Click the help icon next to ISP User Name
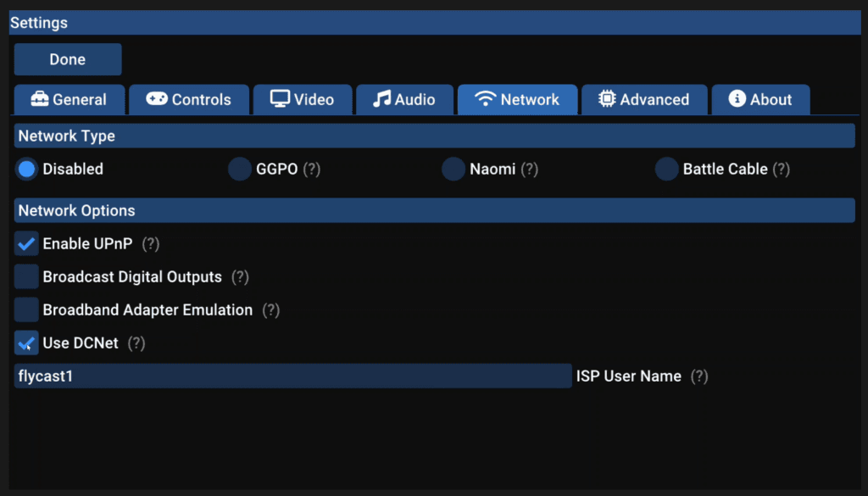Image resolution: width=868 pixels, height=496 pixels. coord(699,376)
